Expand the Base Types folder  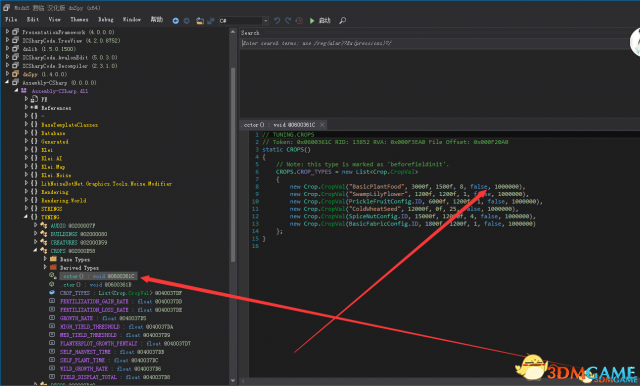coord(44,259)
